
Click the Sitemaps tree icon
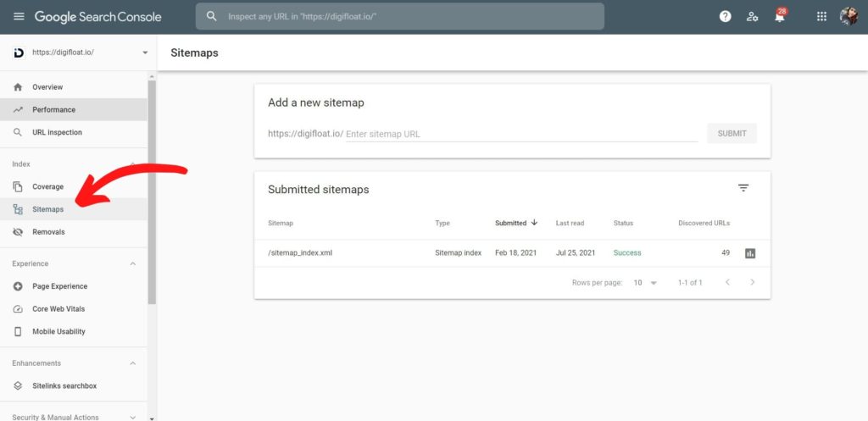tap(18, 209)
